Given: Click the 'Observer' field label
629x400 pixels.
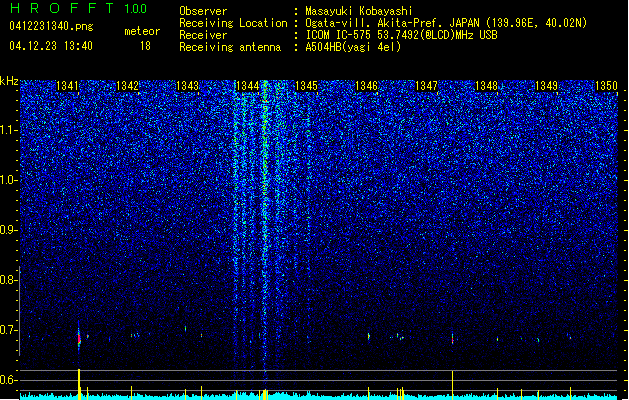Looking at the screenshot, I should (x=203, y=11).
